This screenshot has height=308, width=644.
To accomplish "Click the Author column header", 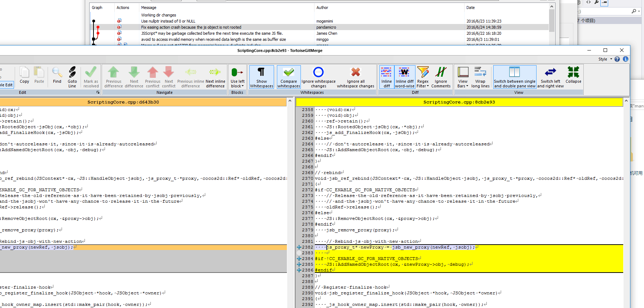I will click(322, 8).
